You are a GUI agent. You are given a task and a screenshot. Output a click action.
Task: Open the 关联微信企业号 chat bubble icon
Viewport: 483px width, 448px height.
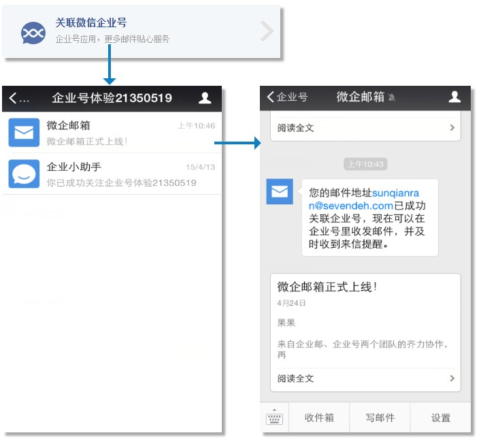33,33
